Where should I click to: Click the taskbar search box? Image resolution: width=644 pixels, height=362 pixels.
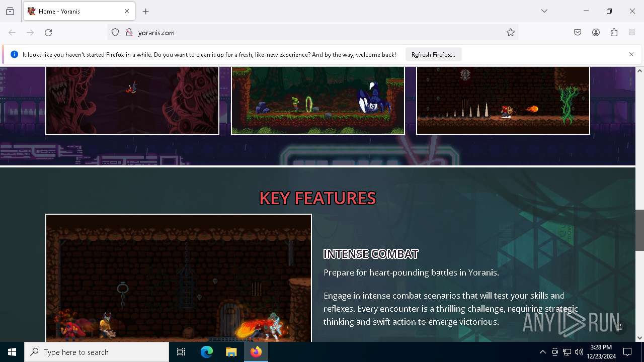(97, 352)
